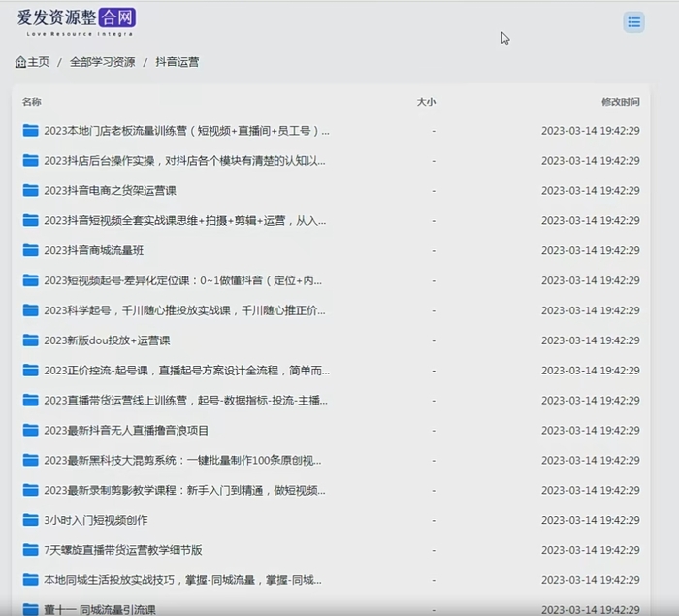Image resolution: width=679 pixels, height=616 pixels.
Task: Click folder icon of 2023短视频起号-差异化定位课
Action: click(30, 280)
